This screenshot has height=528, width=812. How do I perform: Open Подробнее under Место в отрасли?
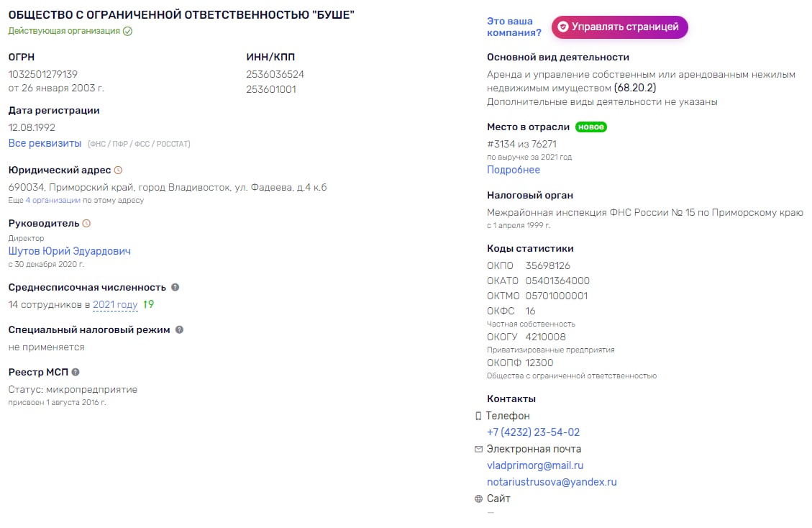point(514,170)
